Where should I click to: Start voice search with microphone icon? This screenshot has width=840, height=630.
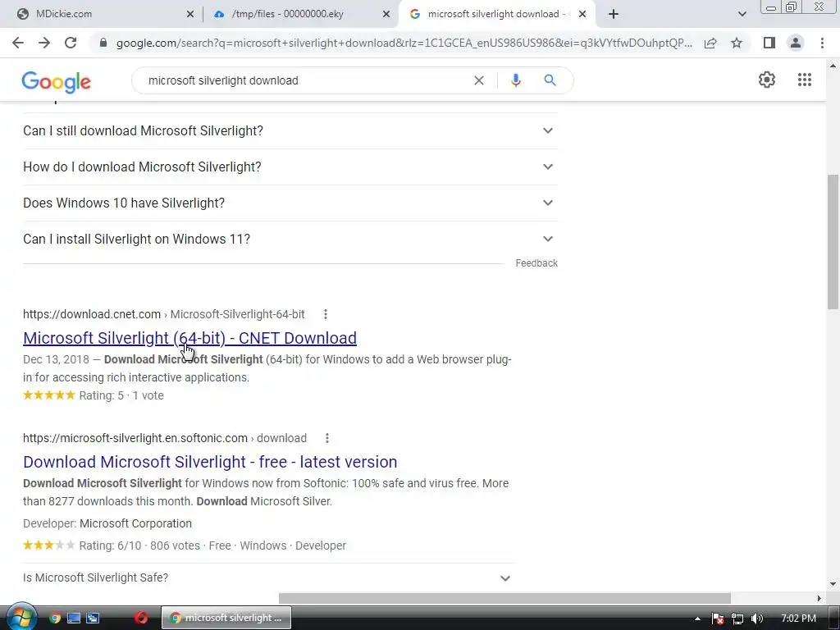click(515, 80)
